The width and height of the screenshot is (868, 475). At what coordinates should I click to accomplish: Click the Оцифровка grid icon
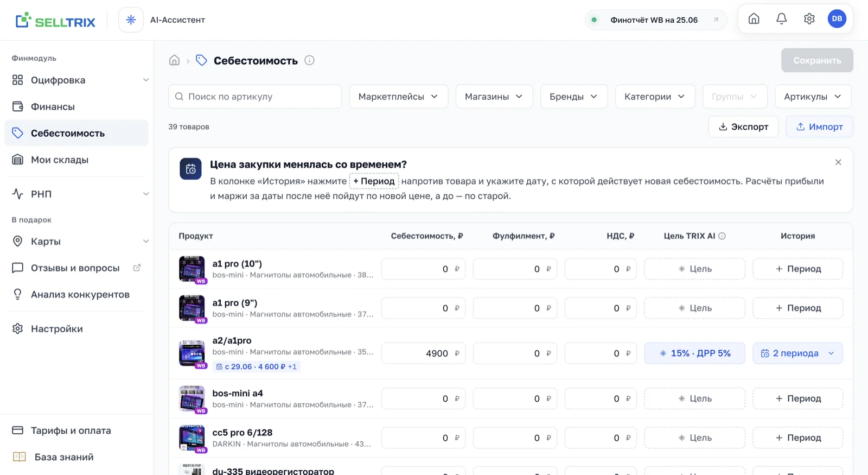pyautogui.click(x=17, y=80)
